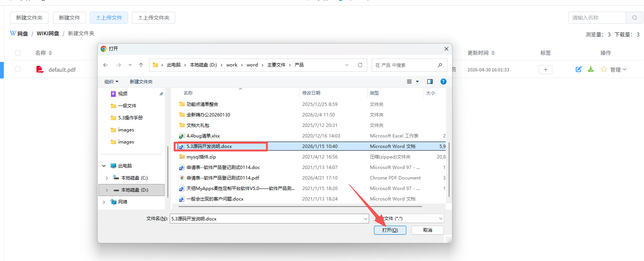Screen dimensions: 644x261
Task: Go up one folder level in the dialog
Action: 141,65
